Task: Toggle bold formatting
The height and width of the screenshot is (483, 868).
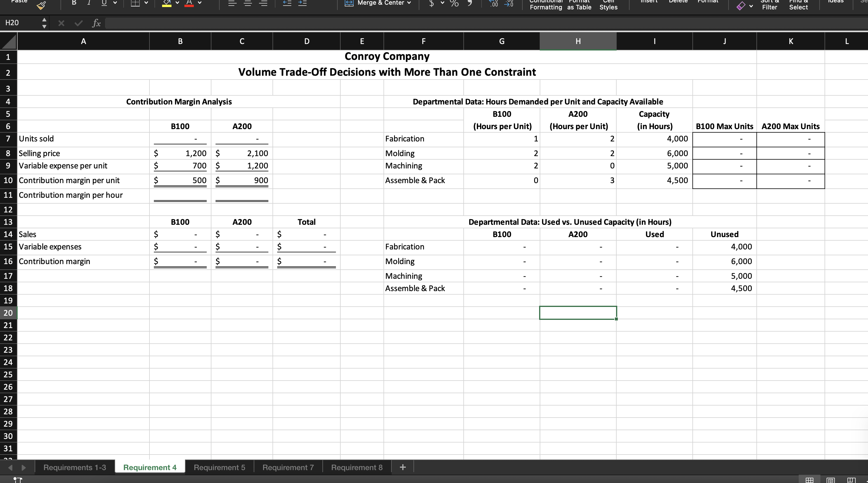Action: pos(74,3)
